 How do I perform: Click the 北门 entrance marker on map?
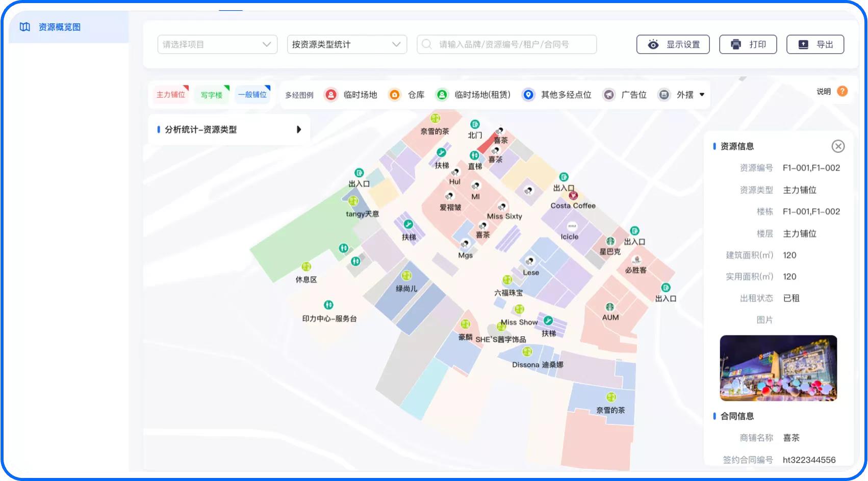(x=475, y=124)
